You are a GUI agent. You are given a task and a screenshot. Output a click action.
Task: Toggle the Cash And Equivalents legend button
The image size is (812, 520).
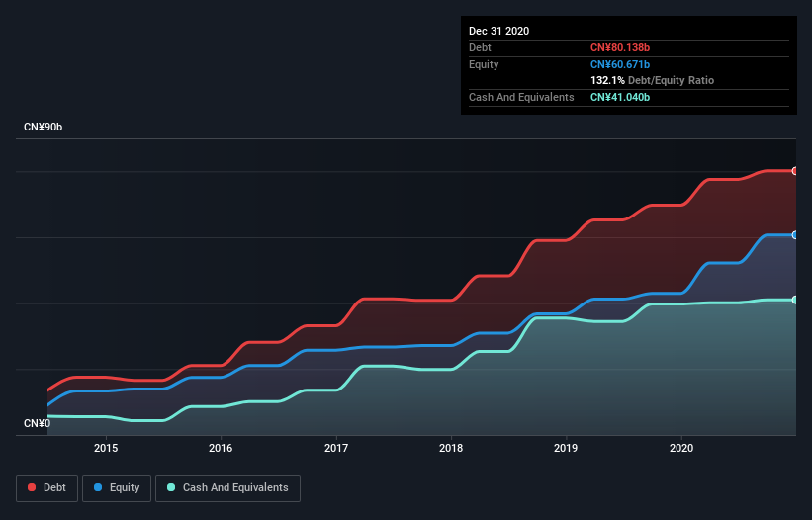click(x=227, y=488)
